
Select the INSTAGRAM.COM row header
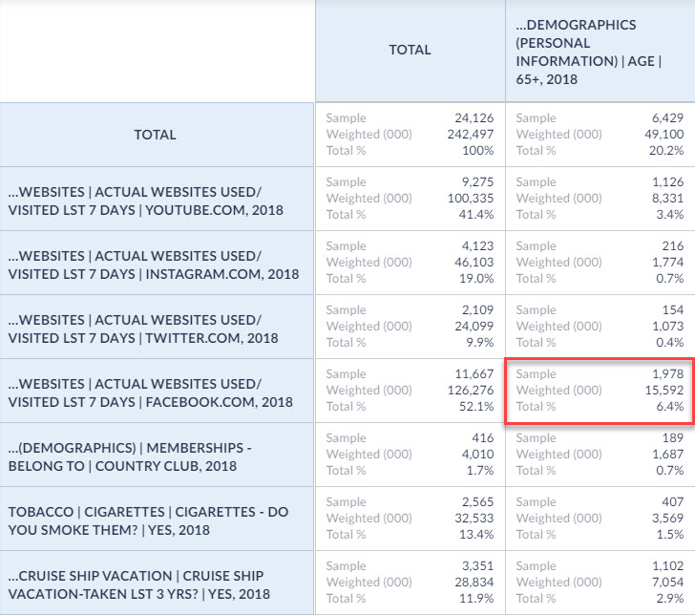coord(157,263)
